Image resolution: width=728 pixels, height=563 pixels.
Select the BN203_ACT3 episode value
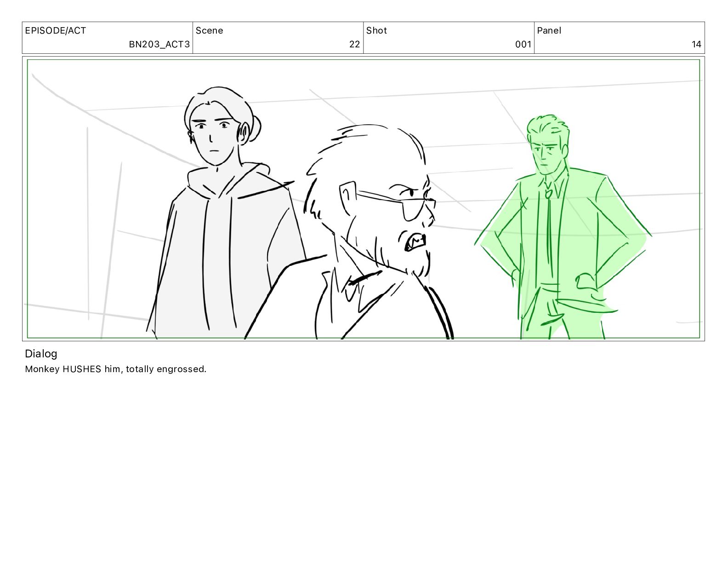159,44
